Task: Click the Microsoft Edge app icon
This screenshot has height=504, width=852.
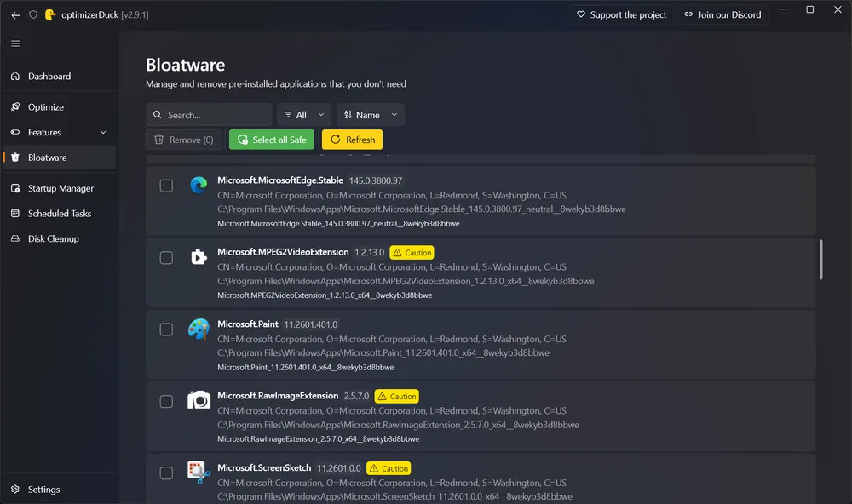Action: coord(199,186)
